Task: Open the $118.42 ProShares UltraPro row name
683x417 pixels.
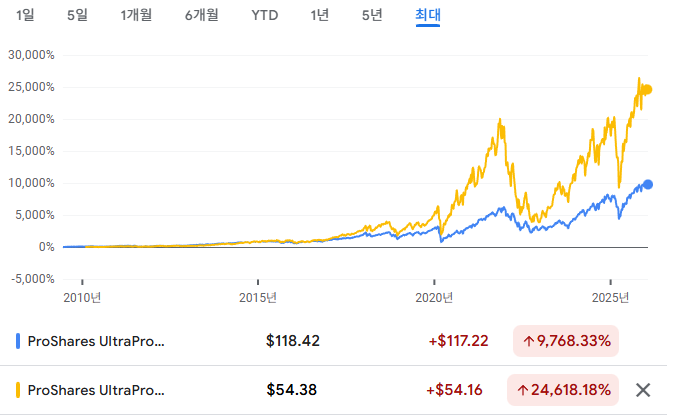Action: point(96,341)
